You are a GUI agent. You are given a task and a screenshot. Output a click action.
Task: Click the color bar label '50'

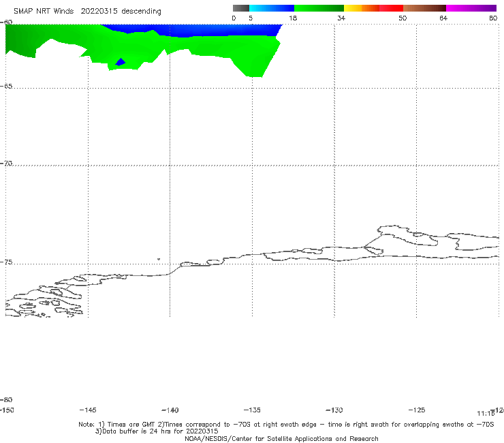tap(403, 18)
